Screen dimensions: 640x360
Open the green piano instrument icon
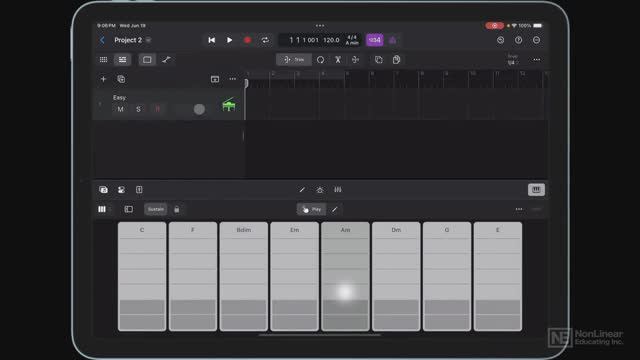click(x=229, y=105)
